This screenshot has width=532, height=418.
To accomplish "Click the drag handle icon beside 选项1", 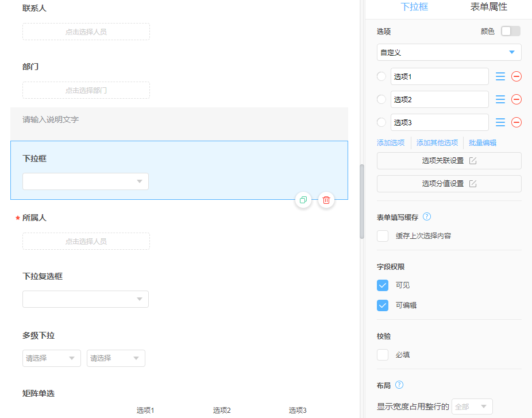I will [x=500, y=76].
